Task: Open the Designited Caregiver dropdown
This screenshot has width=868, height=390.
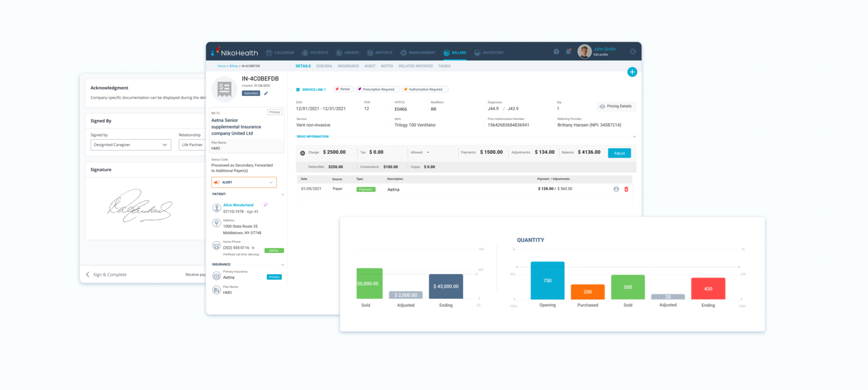Action: coord(131,145)
